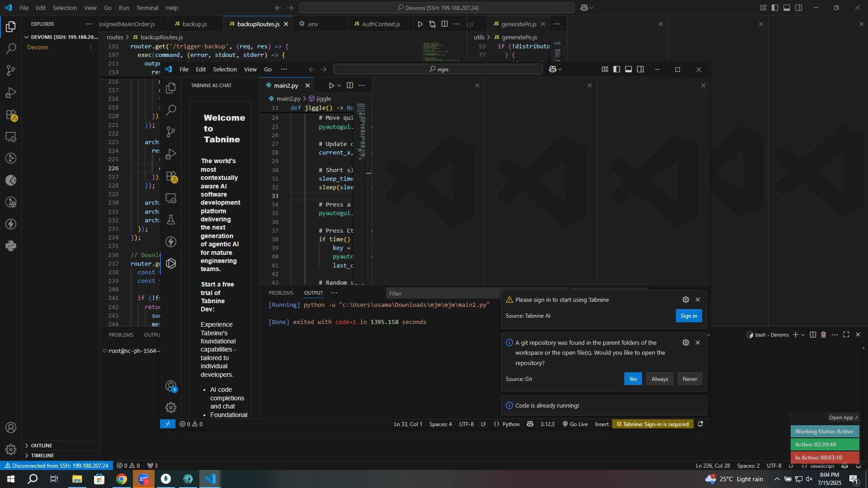Open run options dropdown beside main2.py play
The width and height of the screenshot is (868, 488).
point(339,85)
